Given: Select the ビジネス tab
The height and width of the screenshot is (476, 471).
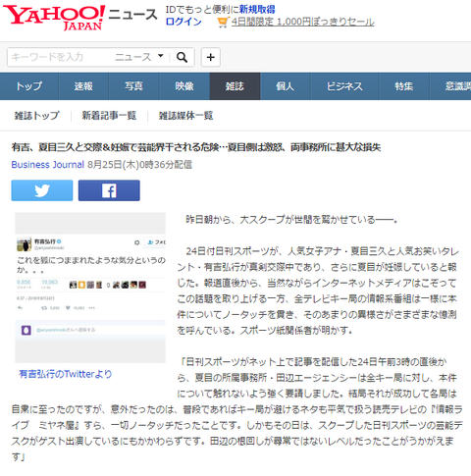Looking at the screenshot, I should pos(344,86).
